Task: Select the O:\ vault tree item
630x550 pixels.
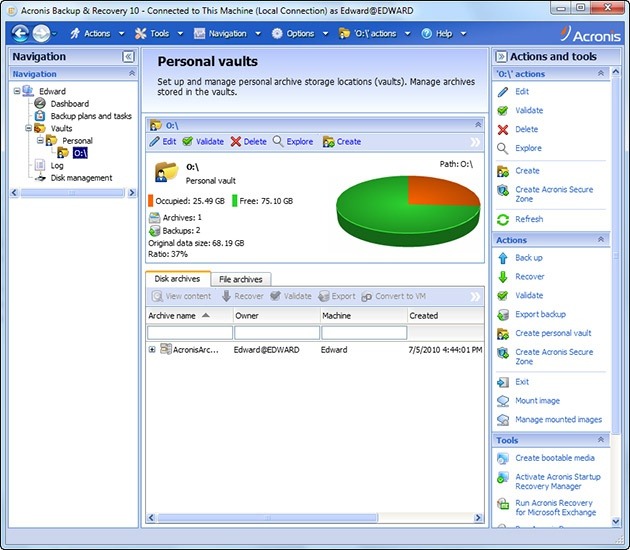Action: 80,153
